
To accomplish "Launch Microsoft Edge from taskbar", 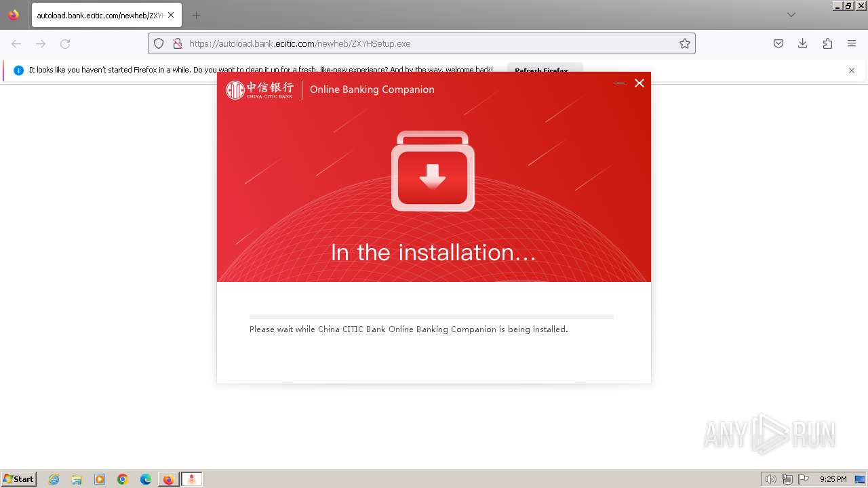I will 146,479.
